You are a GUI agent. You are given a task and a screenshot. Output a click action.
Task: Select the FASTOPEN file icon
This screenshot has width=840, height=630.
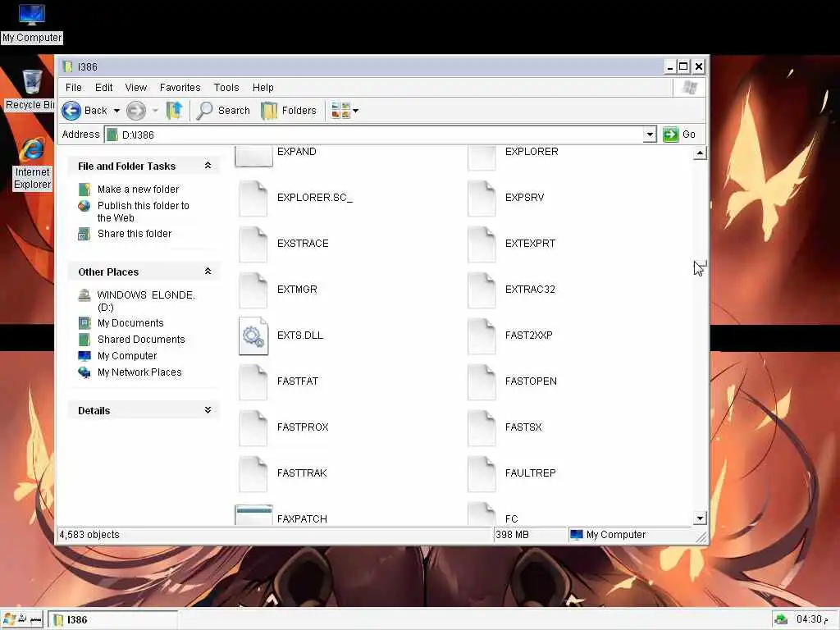click(x=482, y=382)
